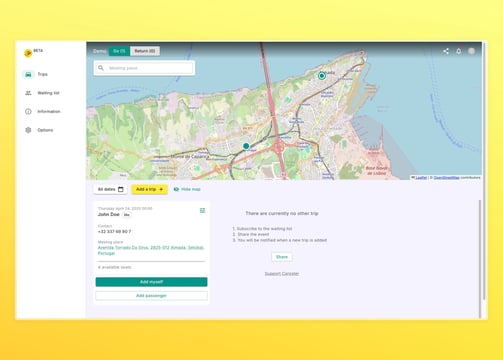
Task: Open the Waiting list people icon
Action: click(28, 93)
